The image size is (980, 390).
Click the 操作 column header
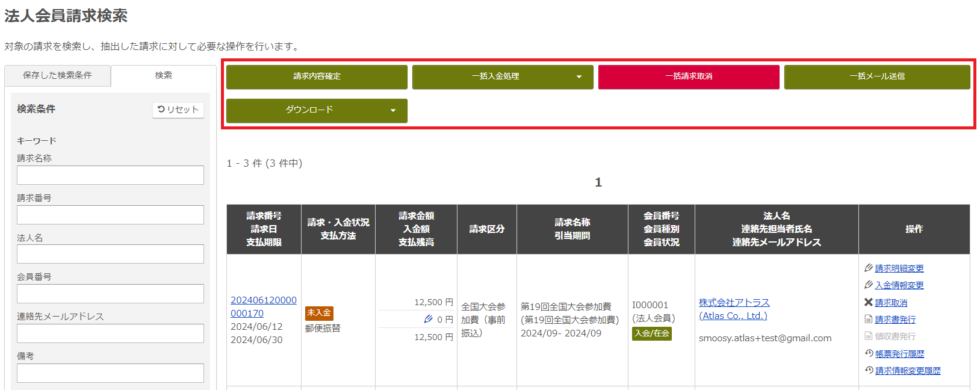pyautogui.click(x=914, y=229)
